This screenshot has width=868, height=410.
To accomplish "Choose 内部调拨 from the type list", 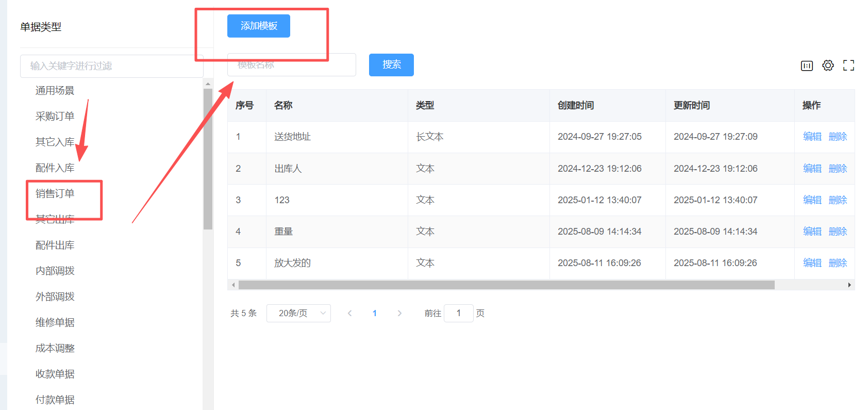I will [55, 271].
